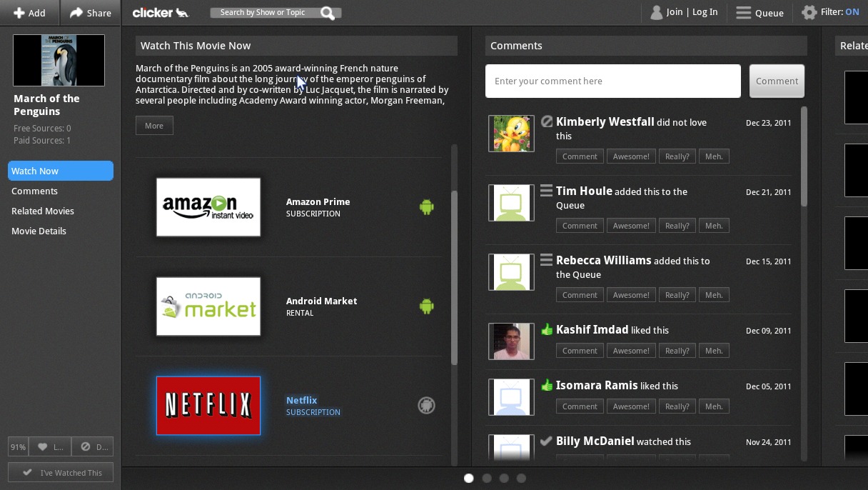Click Comment under Rebecca Williams's activity

coord(580,295)
